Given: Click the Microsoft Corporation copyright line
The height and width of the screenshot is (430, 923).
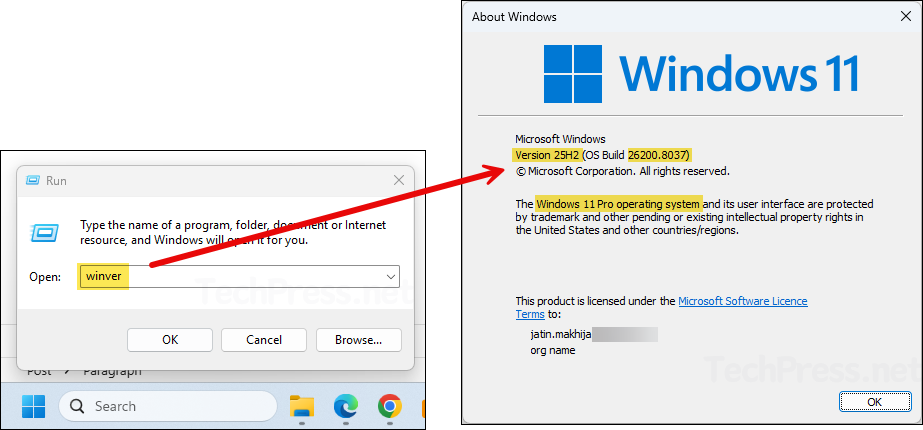Looking at the screenshot, I should (623, 171).
